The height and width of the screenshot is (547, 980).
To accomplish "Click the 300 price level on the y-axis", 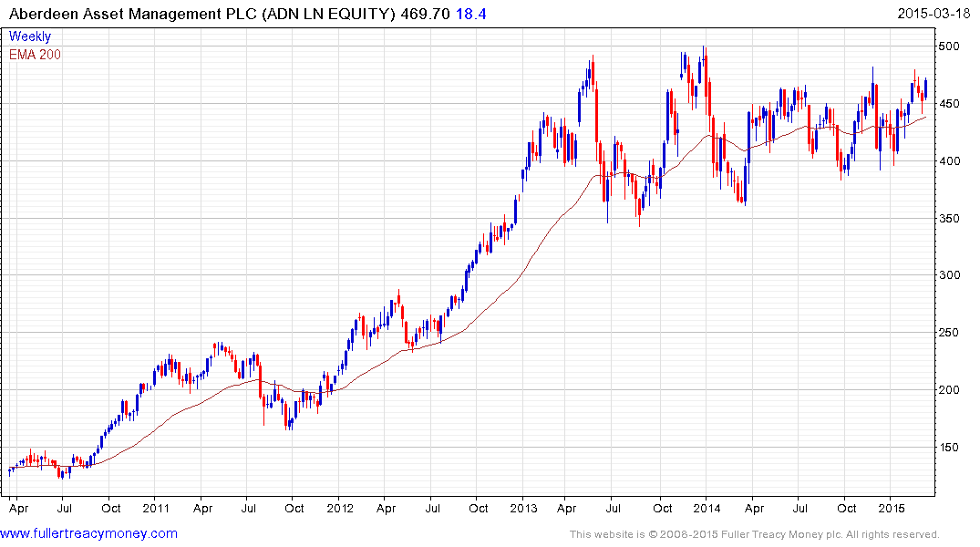I will (952, 275).
